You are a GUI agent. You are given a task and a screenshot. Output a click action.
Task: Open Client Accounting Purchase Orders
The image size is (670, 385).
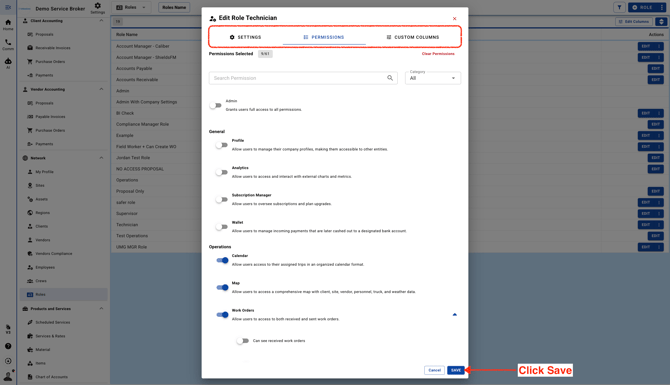click(50, 62)
